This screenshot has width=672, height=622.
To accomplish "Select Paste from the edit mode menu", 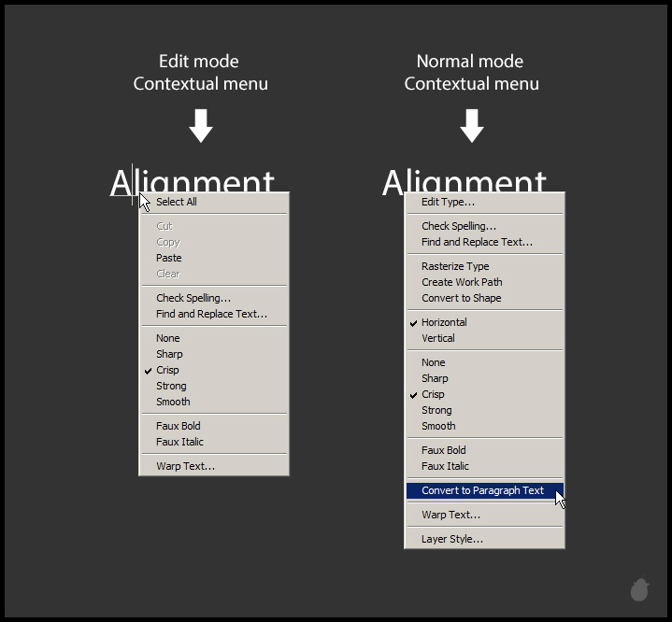I will 169,258.
